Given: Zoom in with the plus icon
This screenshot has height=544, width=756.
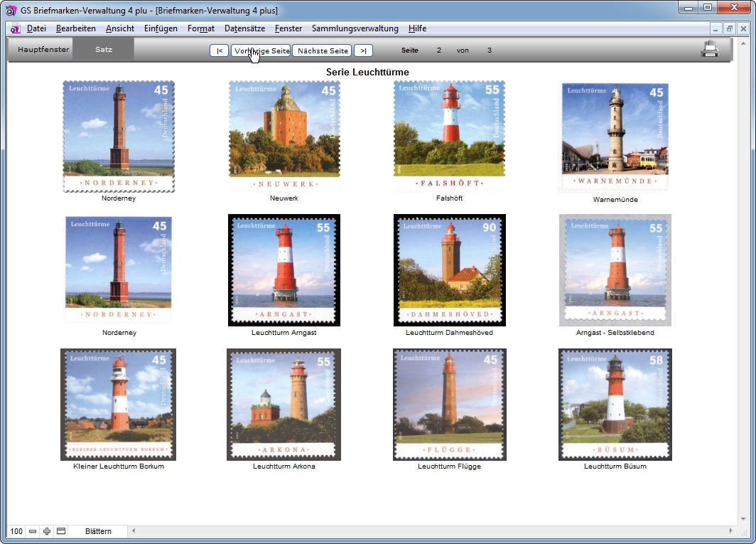Looking at the screenshot, I should coord(47,531).
